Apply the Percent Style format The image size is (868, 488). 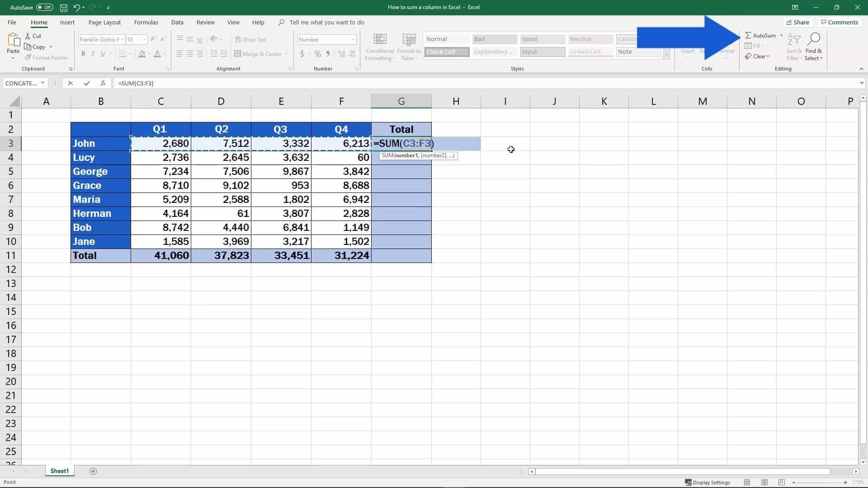[x=317, y=54]
